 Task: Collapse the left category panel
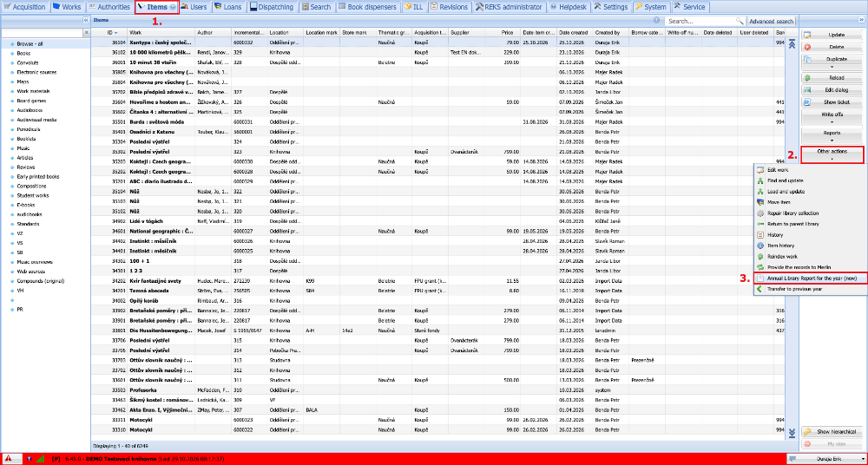(x=86, y=20)
